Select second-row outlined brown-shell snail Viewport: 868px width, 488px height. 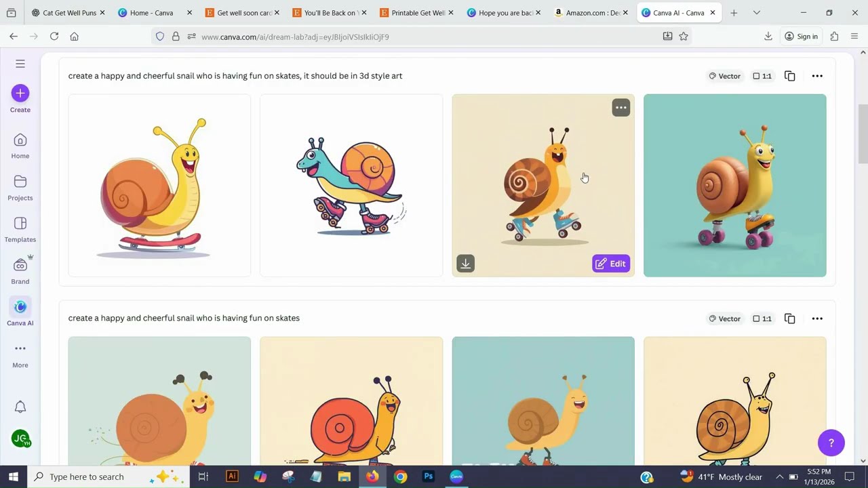[x=735, y=401]
